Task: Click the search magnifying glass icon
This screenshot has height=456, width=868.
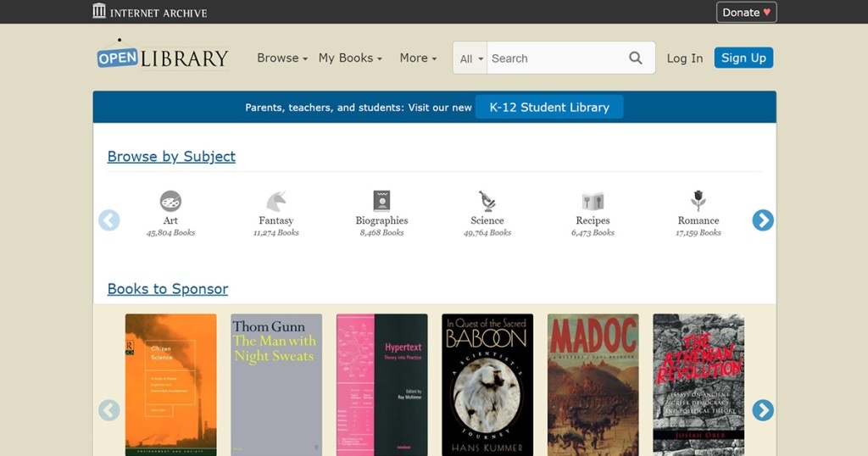Action: 636,58
